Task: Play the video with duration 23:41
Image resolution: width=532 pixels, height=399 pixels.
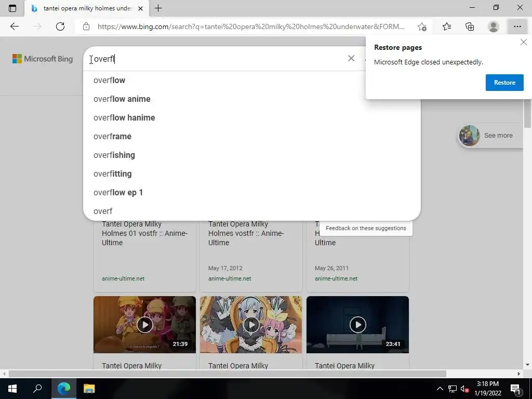Action: [357, 325]
